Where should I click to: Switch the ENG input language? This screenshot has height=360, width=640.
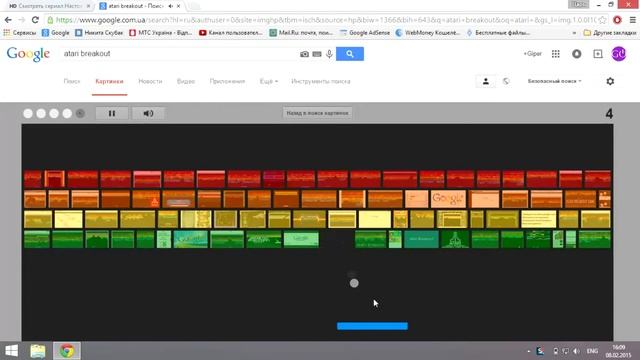click(592, 351)
